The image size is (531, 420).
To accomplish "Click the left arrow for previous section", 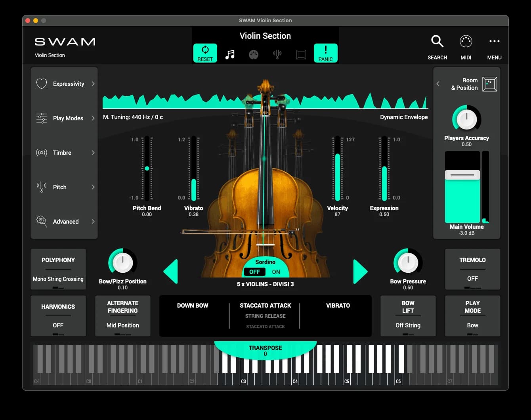I will 171,272.
